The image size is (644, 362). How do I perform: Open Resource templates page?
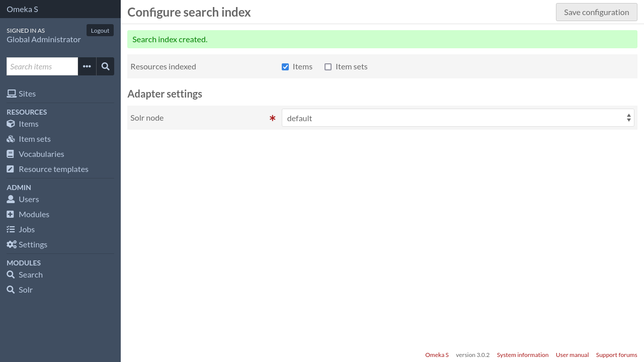53,169
